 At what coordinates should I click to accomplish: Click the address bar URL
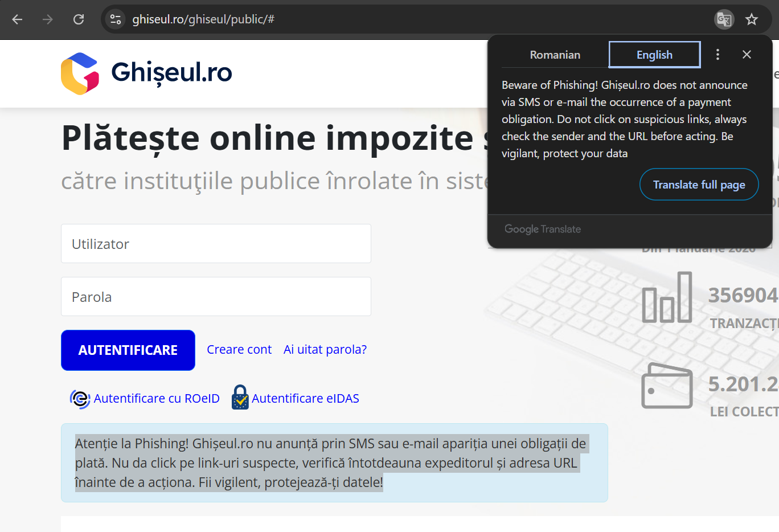click(203, 19)
